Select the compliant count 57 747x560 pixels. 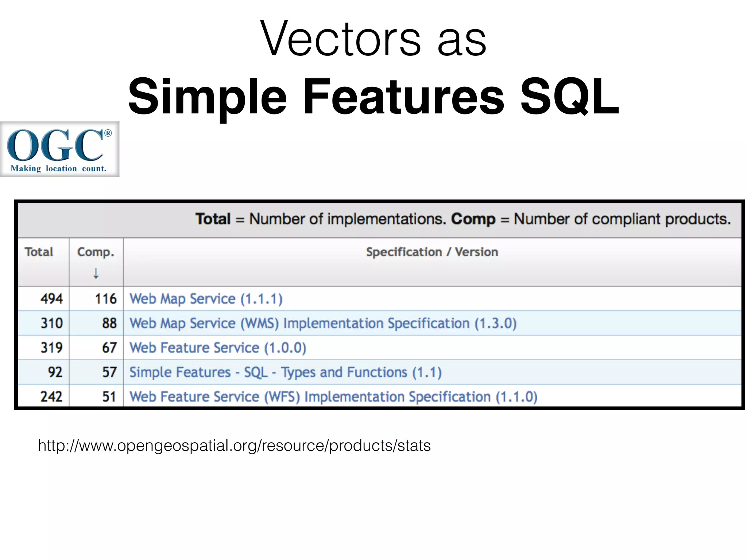click(x=109, y=372)
